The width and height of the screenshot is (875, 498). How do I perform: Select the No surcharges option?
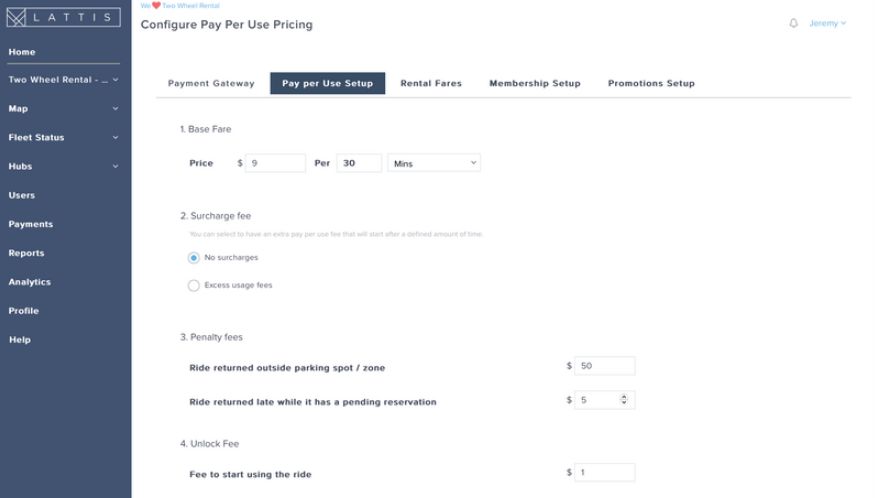point(194,257)
